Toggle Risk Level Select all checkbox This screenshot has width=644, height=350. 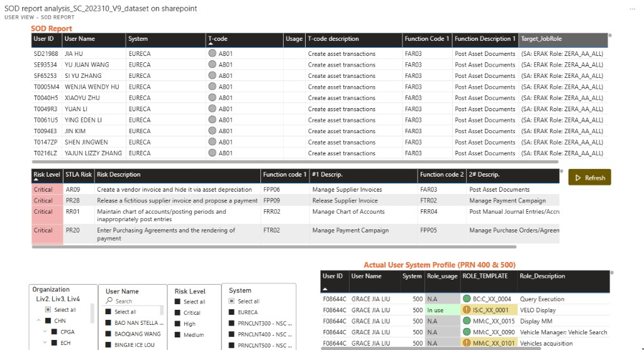(x=177, y=301)
